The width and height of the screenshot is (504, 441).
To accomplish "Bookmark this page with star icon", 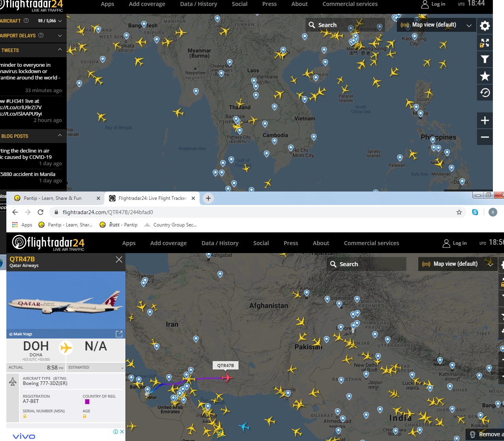I will tap(459, 212).
